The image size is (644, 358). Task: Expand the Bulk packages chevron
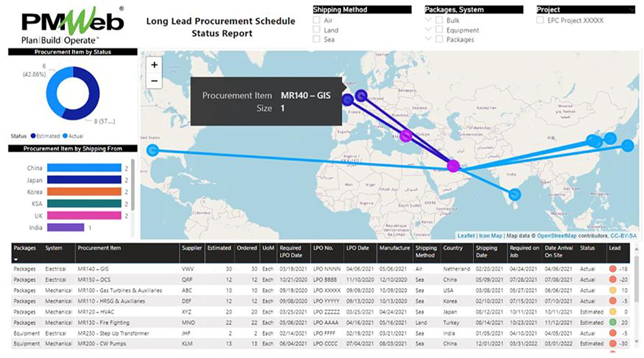coord(428,20)
